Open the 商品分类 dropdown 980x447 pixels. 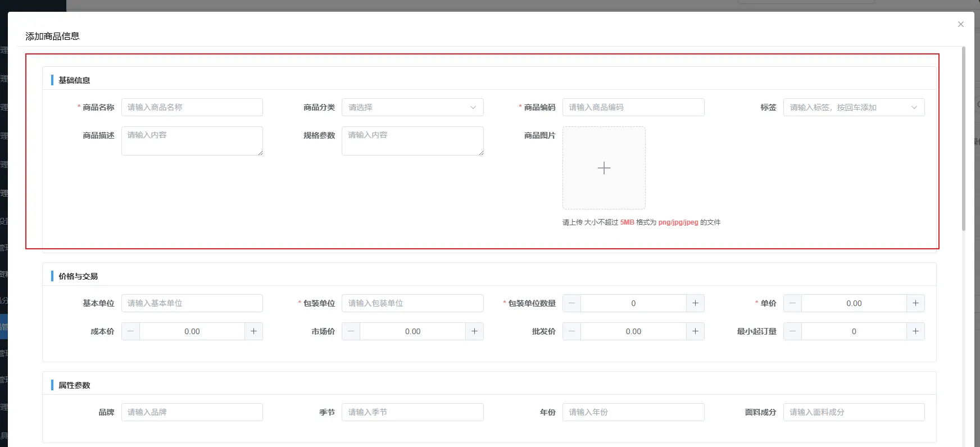[412, 107]
